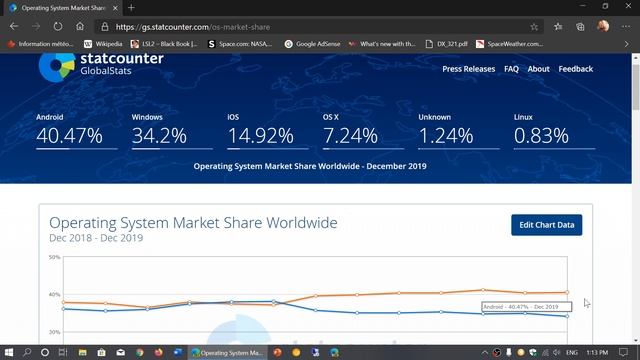The image size is (640, 360).
Task: Open the Wikipedia bookmark
Action: coord(103,44)
